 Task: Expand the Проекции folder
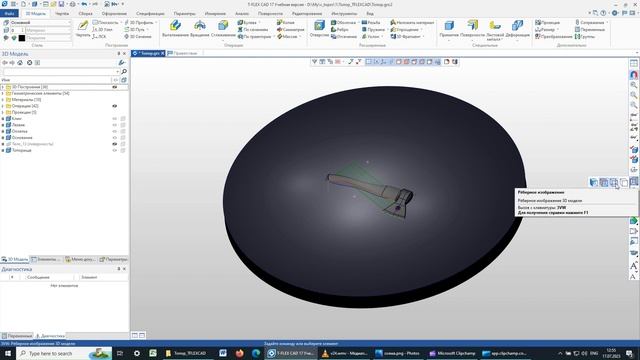(x=3, y=112)
